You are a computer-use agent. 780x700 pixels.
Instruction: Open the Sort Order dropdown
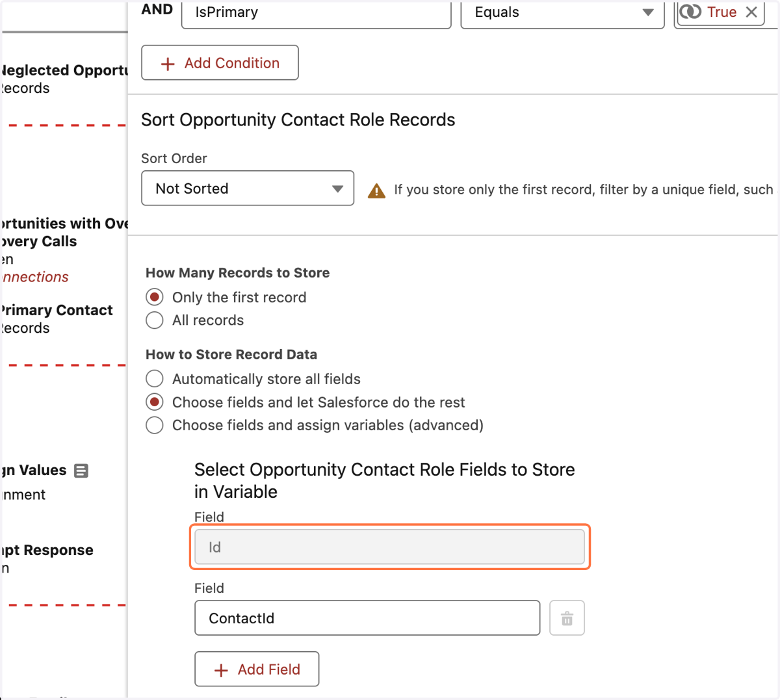(248, 188)
